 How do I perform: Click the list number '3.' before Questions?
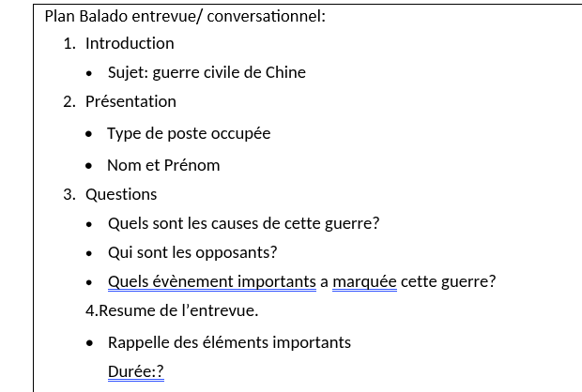69,194
